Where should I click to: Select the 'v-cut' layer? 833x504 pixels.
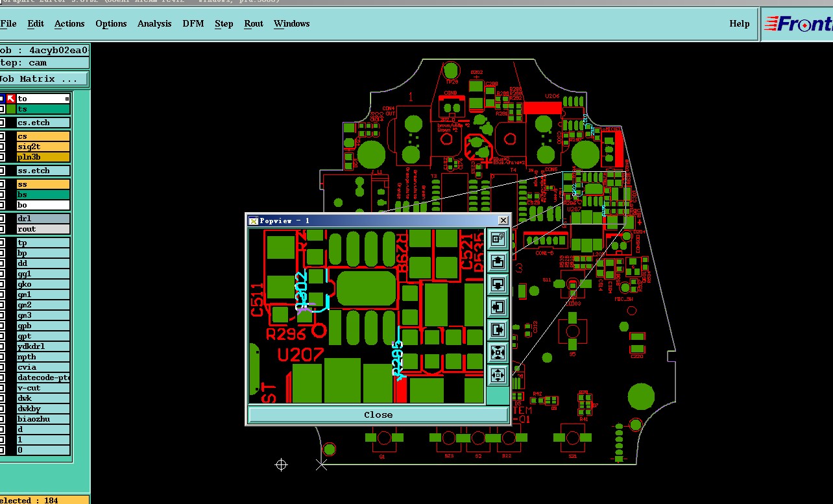tap(43, 388)
